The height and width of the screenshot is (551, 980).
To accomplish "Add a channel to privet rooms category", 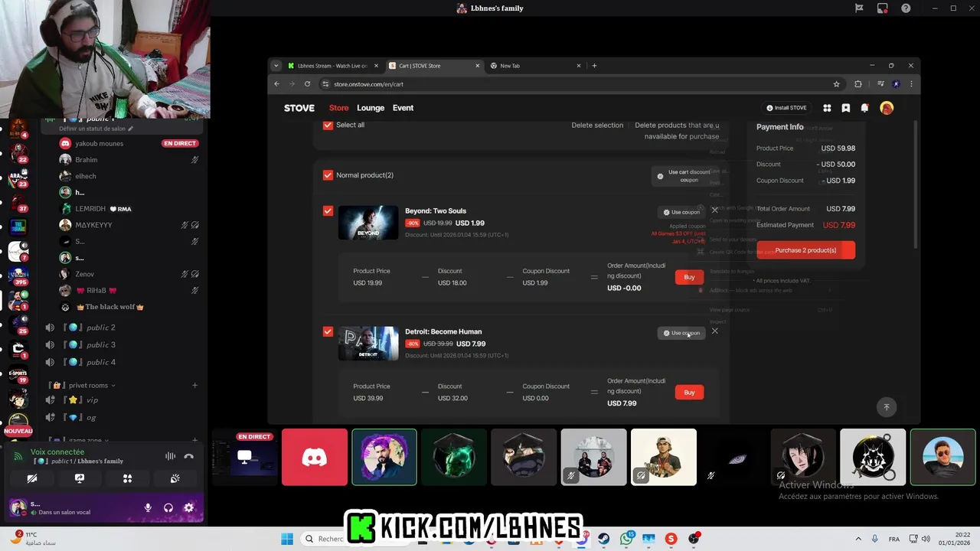I will tap(194, 385).
